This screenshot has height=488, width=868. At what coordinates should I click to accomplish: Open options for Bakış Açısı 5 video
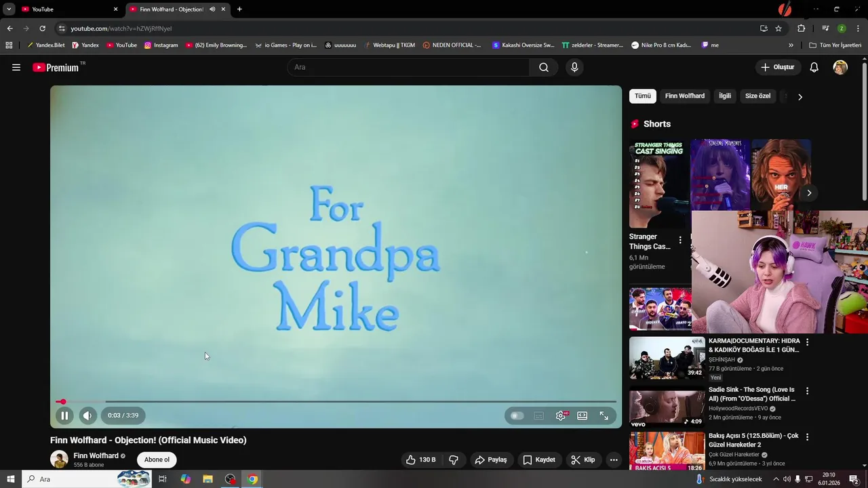point(807,437)
